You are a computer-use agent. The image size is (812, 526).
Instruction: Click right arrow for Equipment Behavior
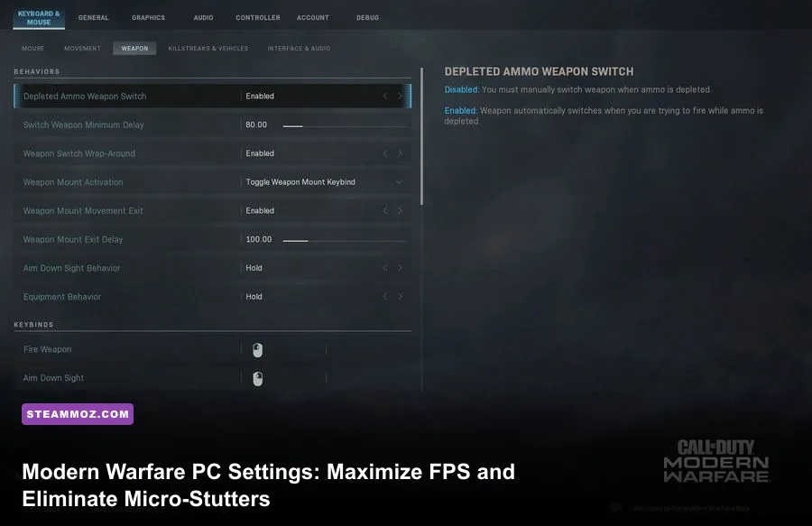(400, 297)
